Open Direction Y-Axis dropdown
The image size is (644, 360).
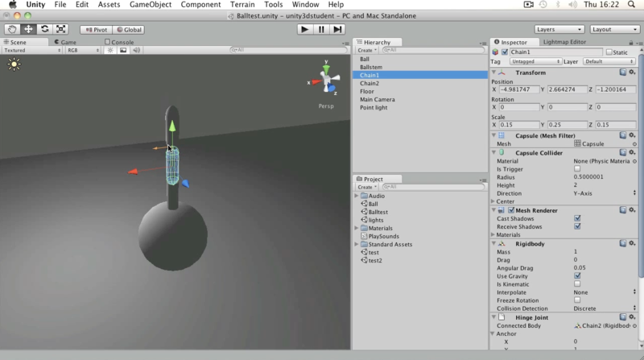[605, 193]
